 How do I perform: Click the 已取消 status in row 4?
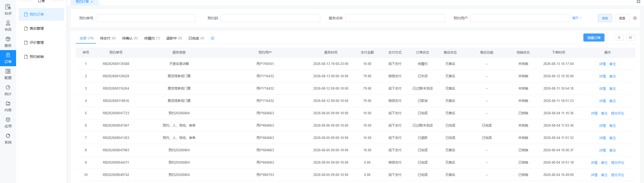pyautogui.click(x=423, y=101)
